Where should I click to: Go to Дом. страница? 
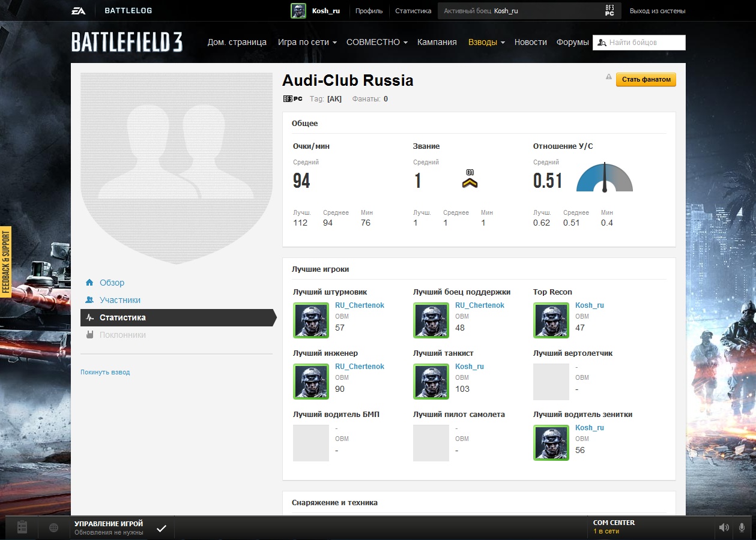coord(237,42)
